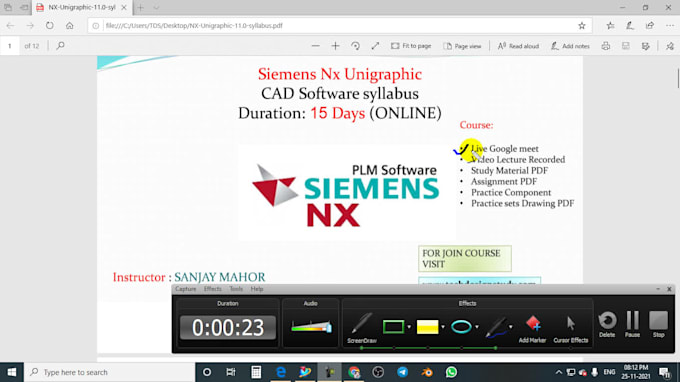The height and width of the screenshot is (382, 680).
Task: Expand the freehand pen dropdown arrow
Action: tap(510, 326)
